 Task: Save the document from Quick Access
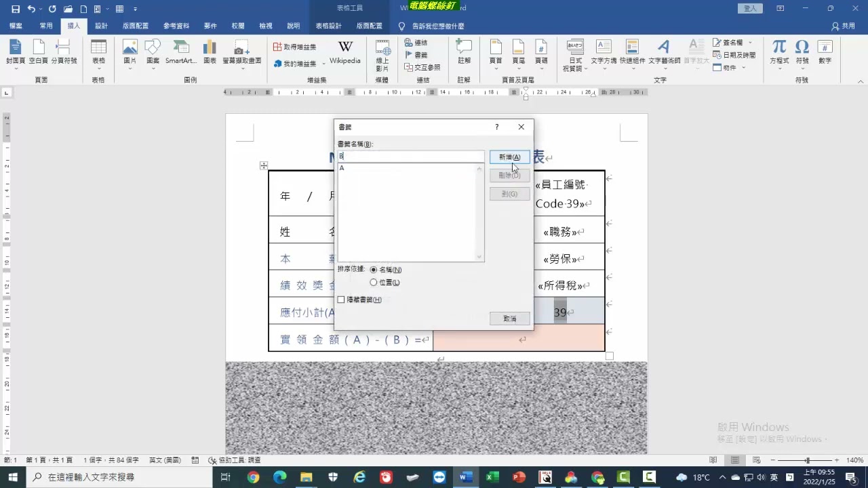[x=16, y=9]
